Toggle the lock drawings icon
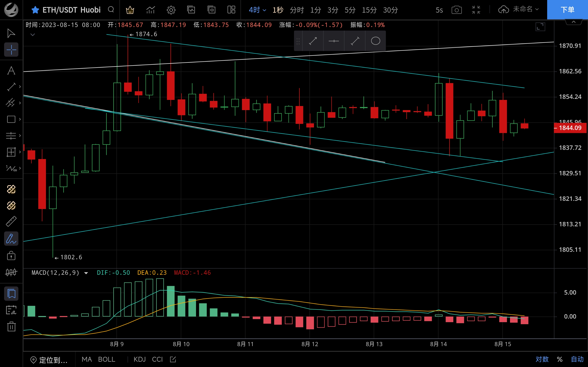Image resolution: width=588 pixels, height=367 pixels. pos(11,256)
